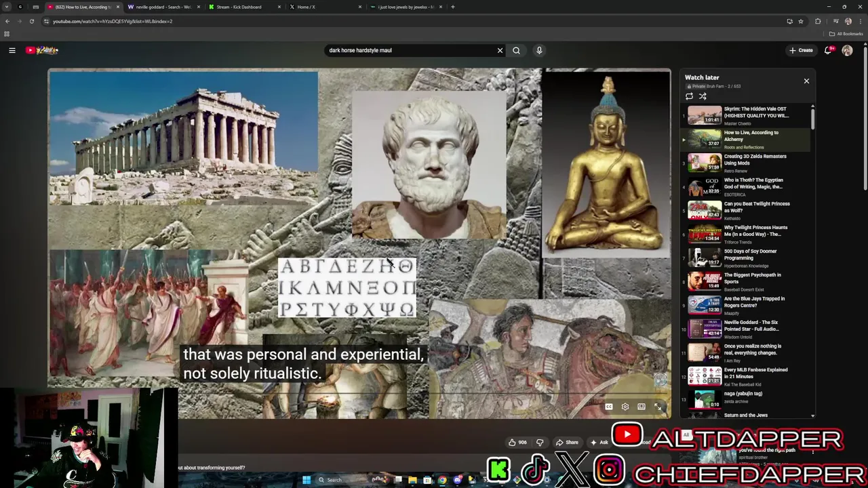Play Skyrim: The Hidden Vale OST
This screenshot has width=868, height=488.
pos(746,115)
